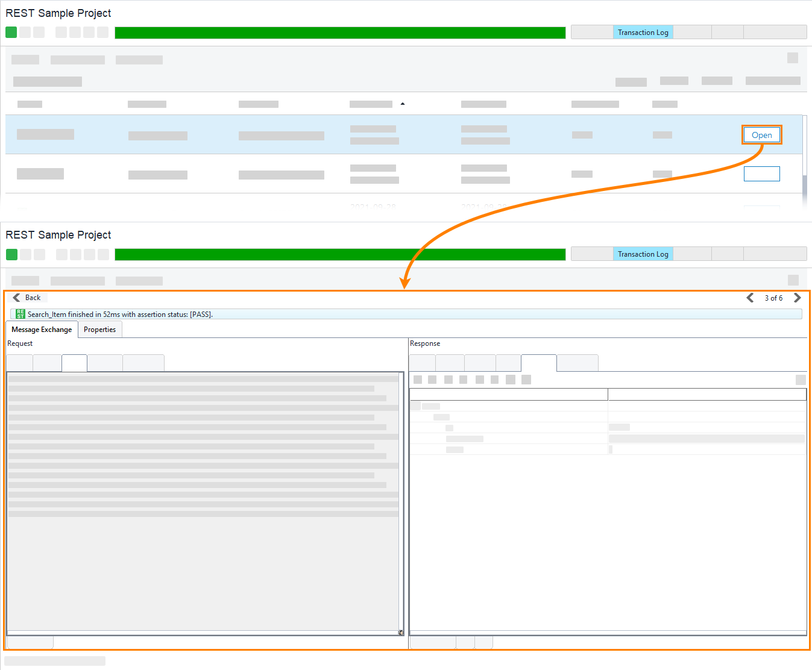Click the first icon in the Response toolbar
Viewport: 812px width, 670px height.
click(418, 380)
